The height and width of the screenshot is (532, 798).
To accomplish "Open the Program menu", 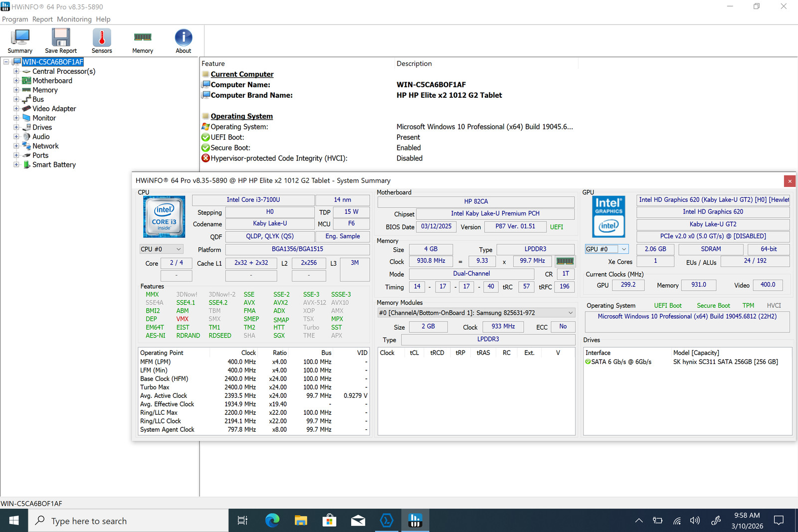I will [15, 19].
